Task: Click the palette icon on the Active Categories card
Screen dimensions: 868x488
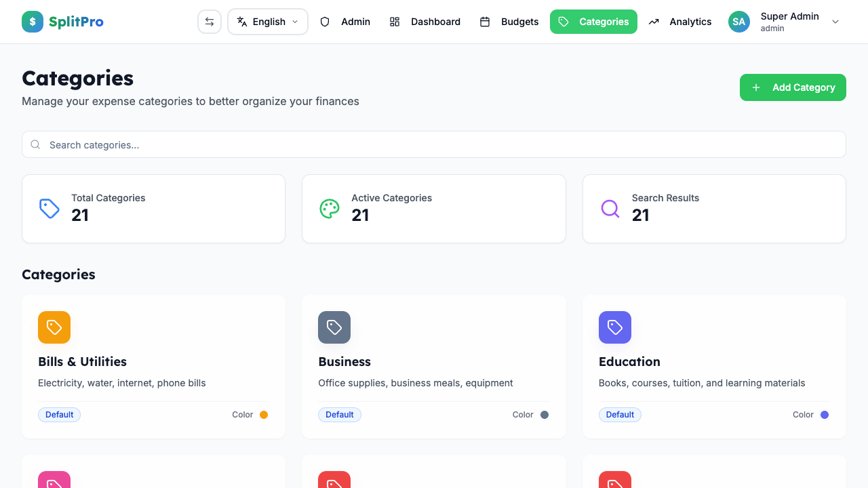Action: (x=329, y=209)
